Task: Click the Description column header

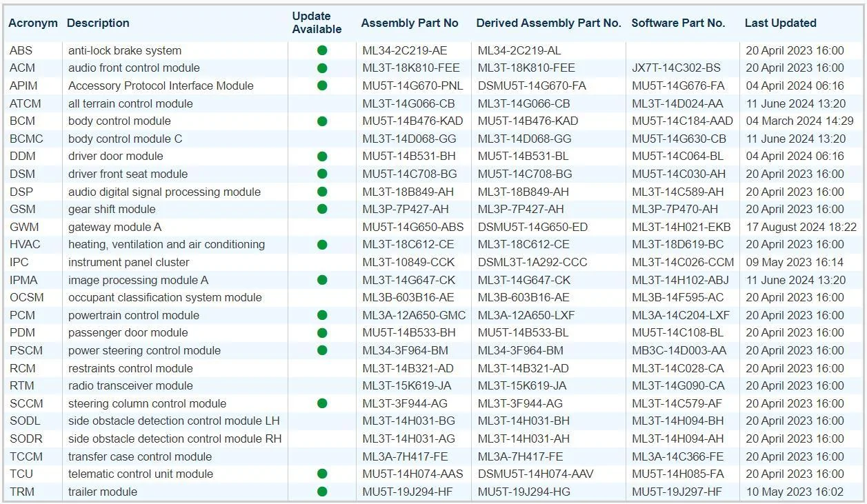Action: (x=98, y=23)
